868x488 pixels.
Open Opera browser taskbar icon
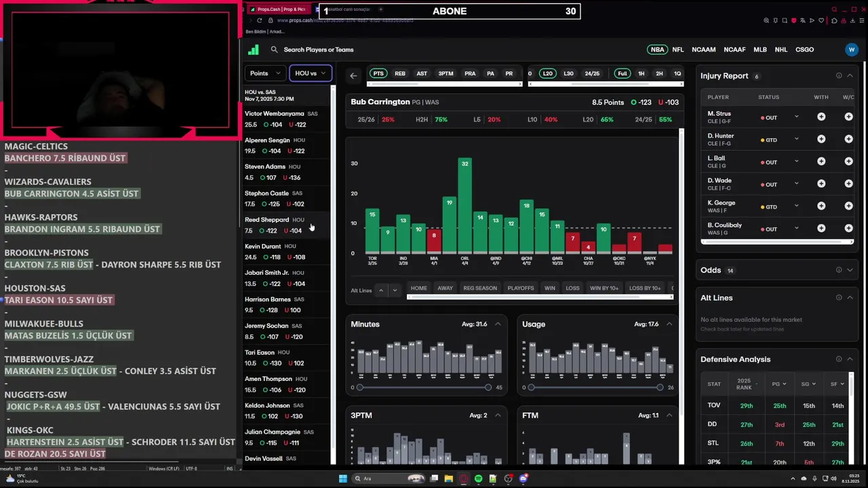click(464, 479)
